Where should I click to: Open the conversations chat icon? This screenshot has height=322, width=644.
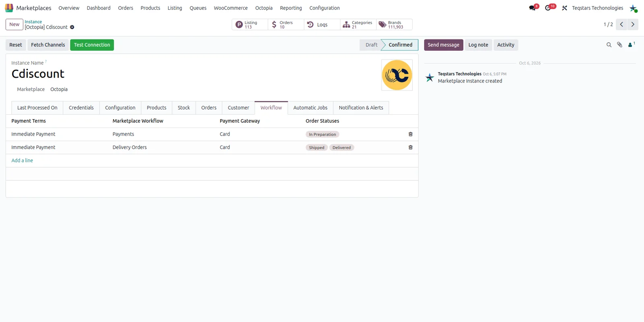pyautogui.click(x=533, y=8)
